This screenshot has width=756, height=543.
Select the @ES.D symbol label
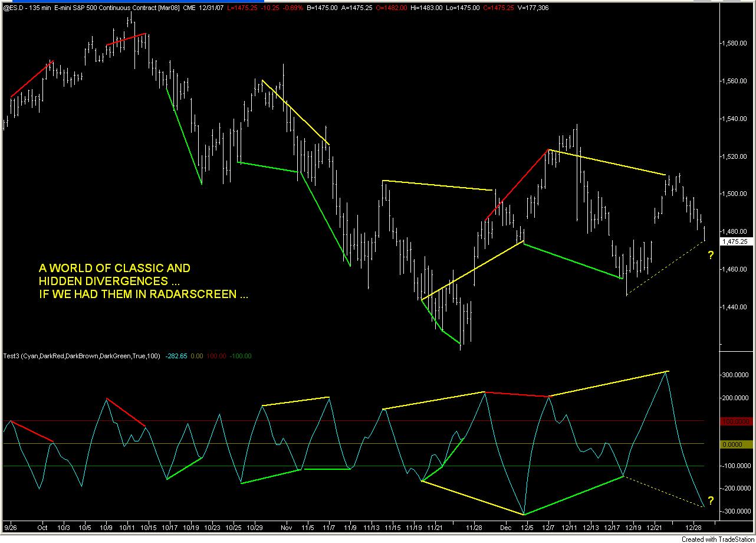click(x=11, y=8)
